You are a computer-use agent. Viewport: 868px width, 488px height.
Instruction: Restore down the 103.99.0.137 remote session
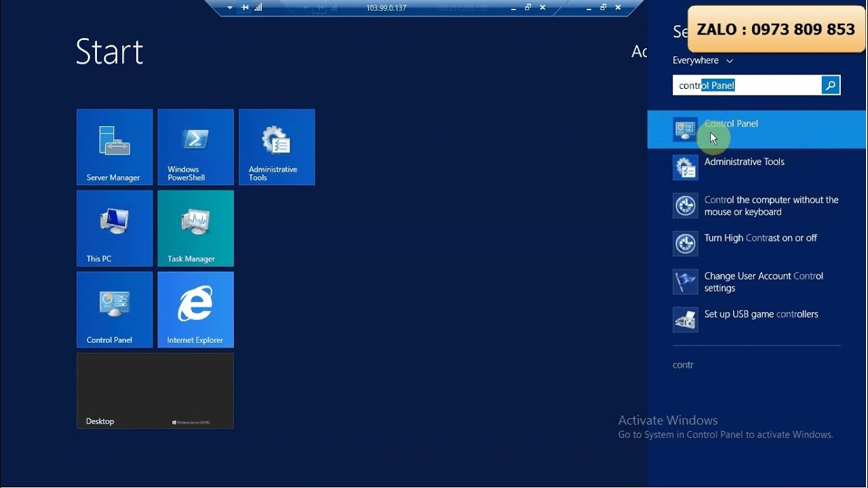coord(528,7)
